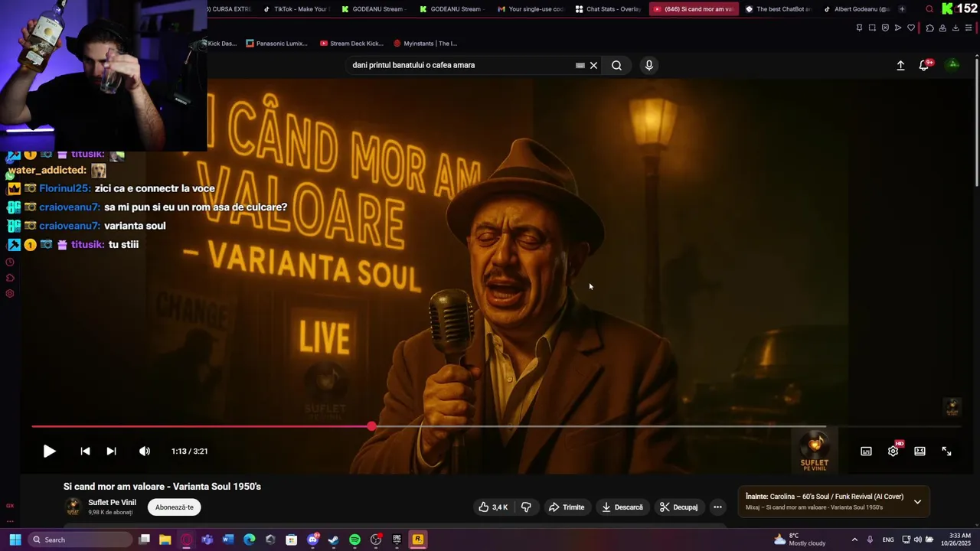
Task: Open the on-screen keyboard in search box
Action: tap(580, 65)
